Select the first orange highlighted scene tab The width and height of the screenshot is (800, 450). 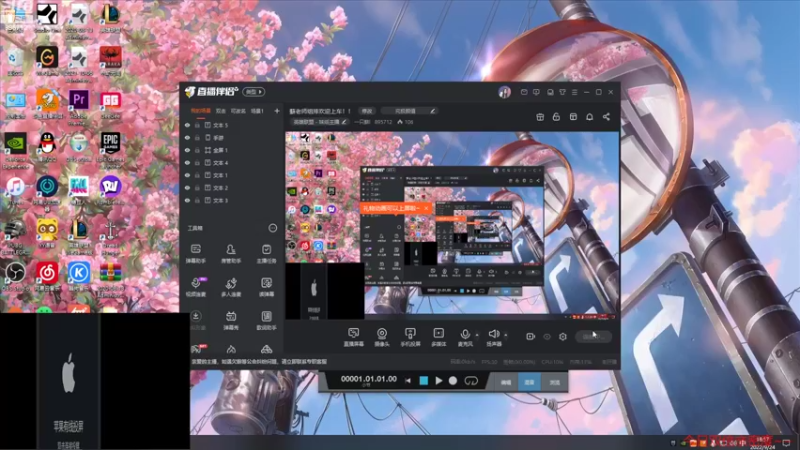point(201,111)
